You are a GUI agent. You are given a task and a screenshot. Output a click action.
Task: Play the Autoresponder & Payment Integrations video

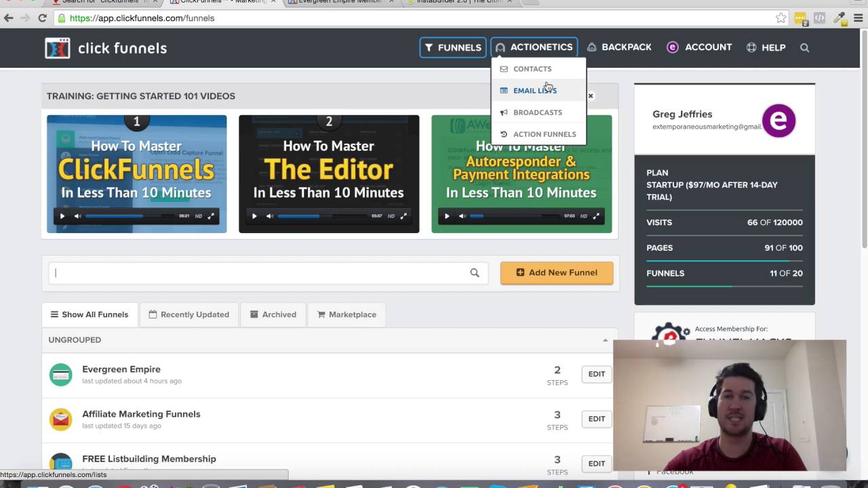(447, 216)
